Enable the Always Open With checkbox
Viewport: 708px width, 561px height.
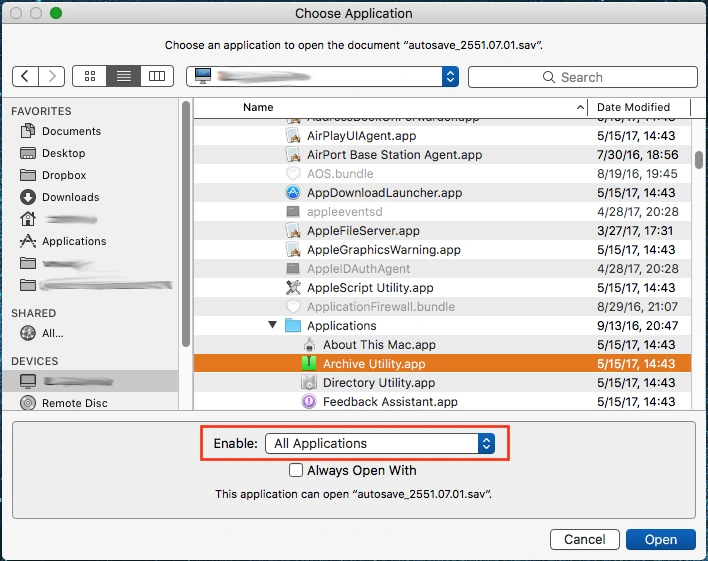296,470
